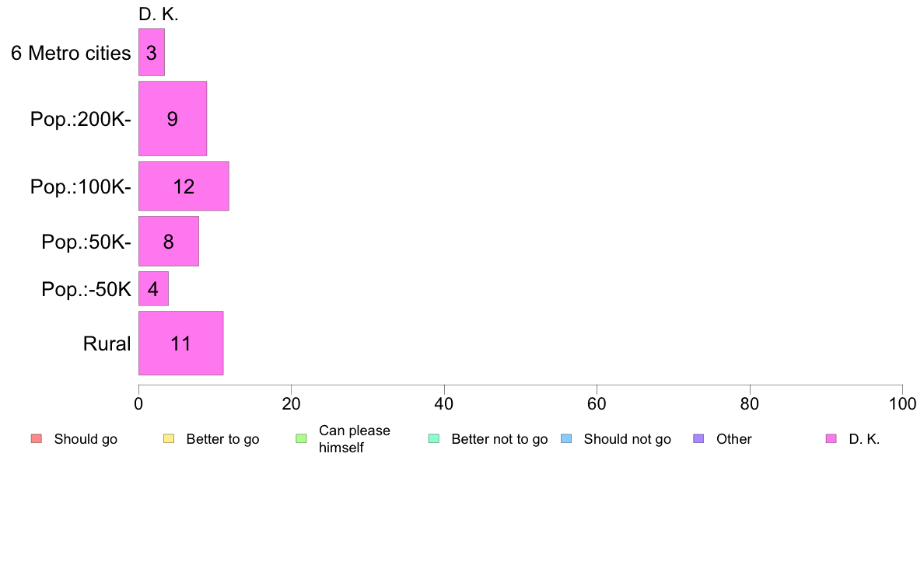Click the 6 Metro cities axis label
This screenshot has width=924, height=572.
[71, 53]
